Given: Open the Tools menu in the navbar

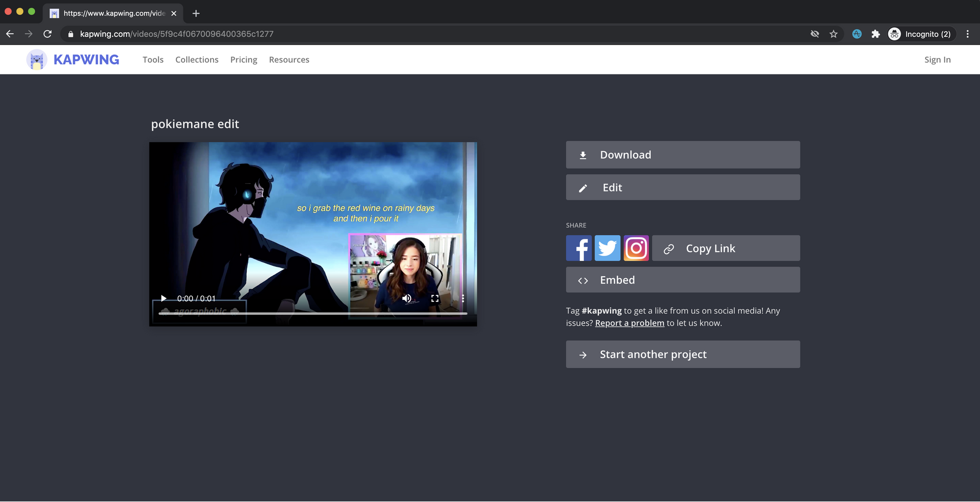Looking at the screenshot, I should tap(153, 60).
